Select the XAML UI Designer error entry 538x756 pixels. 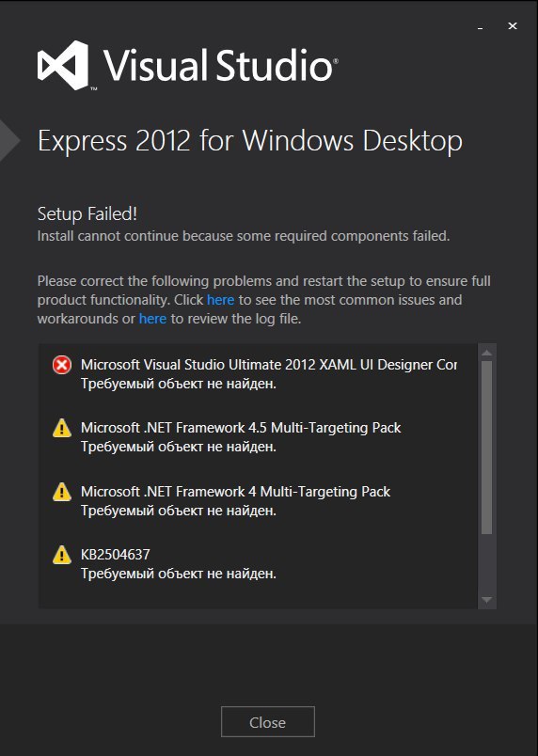click(x=258, y=374)
